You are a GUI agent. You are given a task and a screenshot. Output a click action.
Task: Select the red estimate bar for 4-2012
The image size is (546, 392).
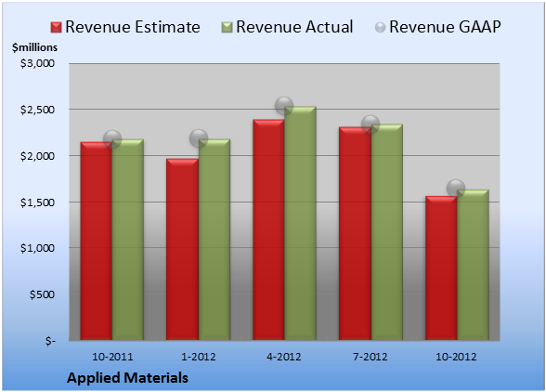click(x=268, y=229)
